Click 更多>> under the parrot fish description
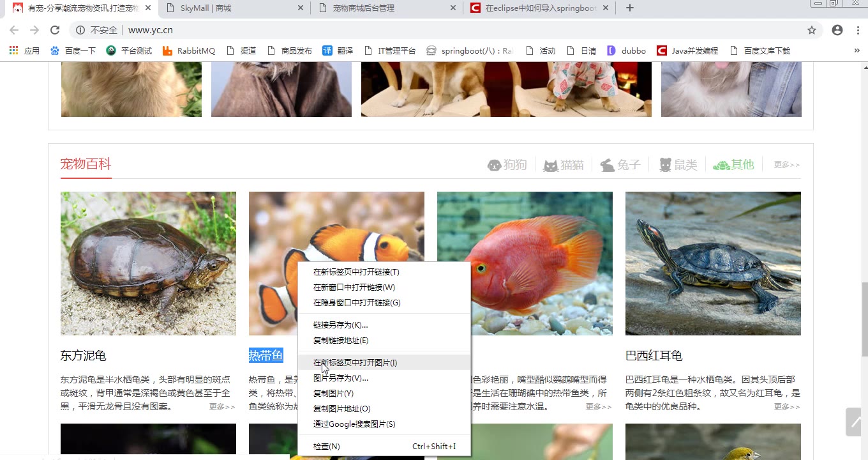This screenshot has height=460, width=868. pyautogui.click(x=599, y=407)
